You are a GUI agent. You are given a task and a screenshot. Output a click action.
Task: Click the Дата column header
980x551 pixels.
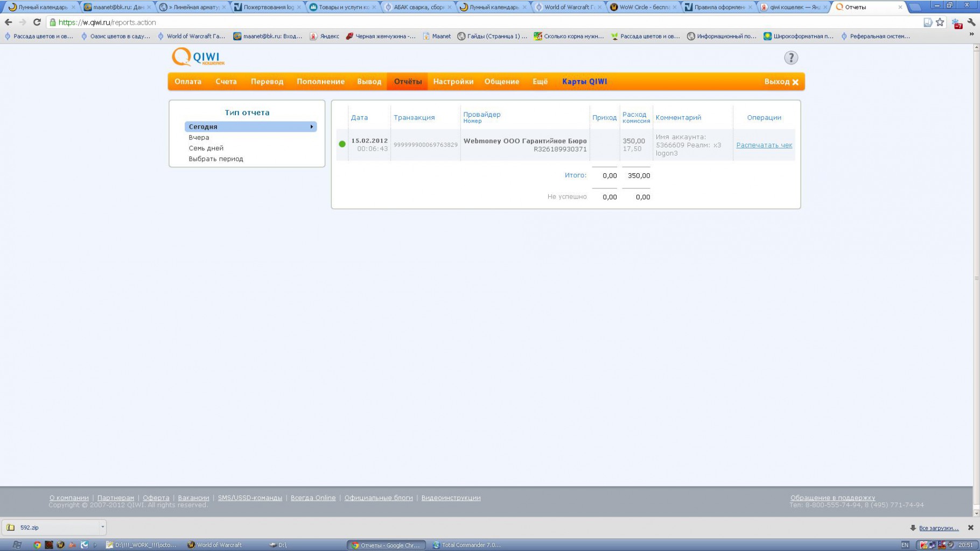pos(359,117)
